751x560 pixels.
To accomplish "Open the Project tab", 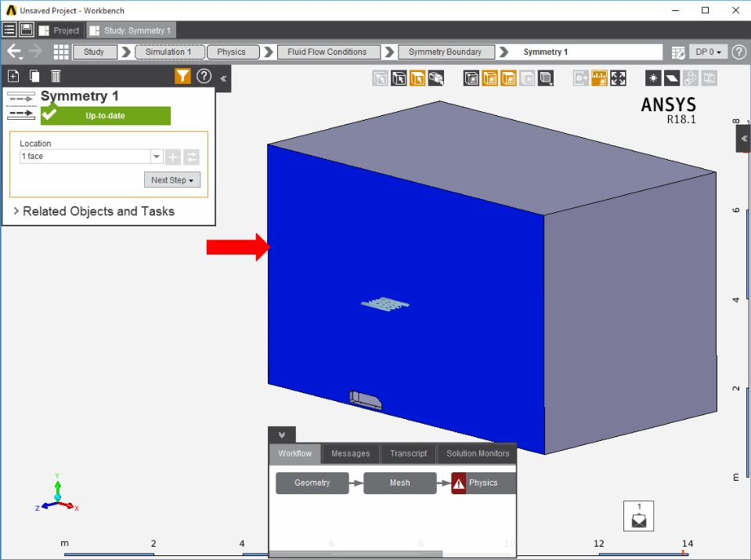I will 60,31.
